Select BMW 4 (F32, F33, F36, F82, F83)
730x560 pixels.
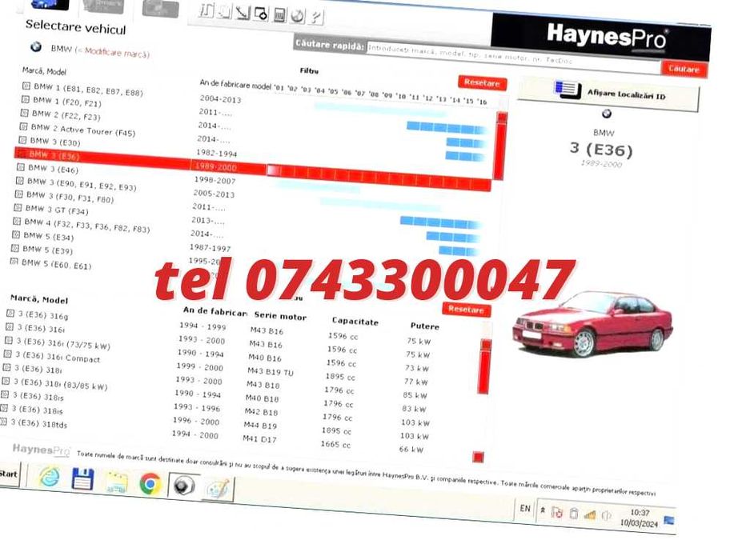pyautogui.click(x=87, y=225)
